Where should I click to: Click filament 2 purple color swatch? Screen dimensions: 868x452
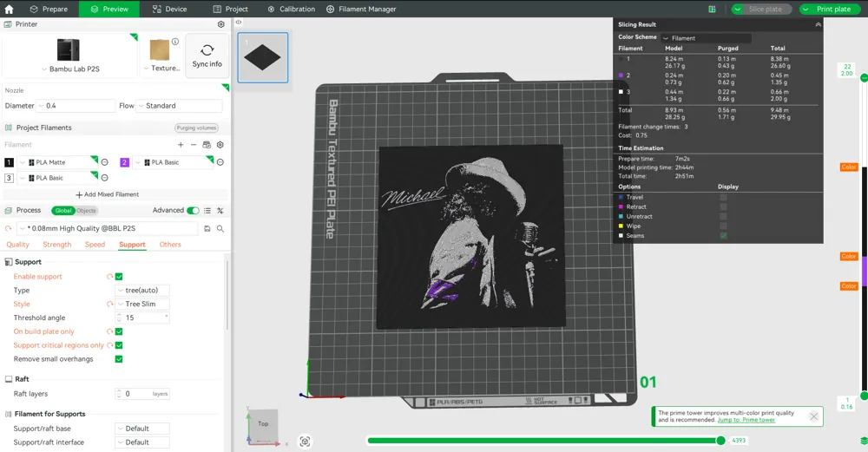(x=124, y=162)
